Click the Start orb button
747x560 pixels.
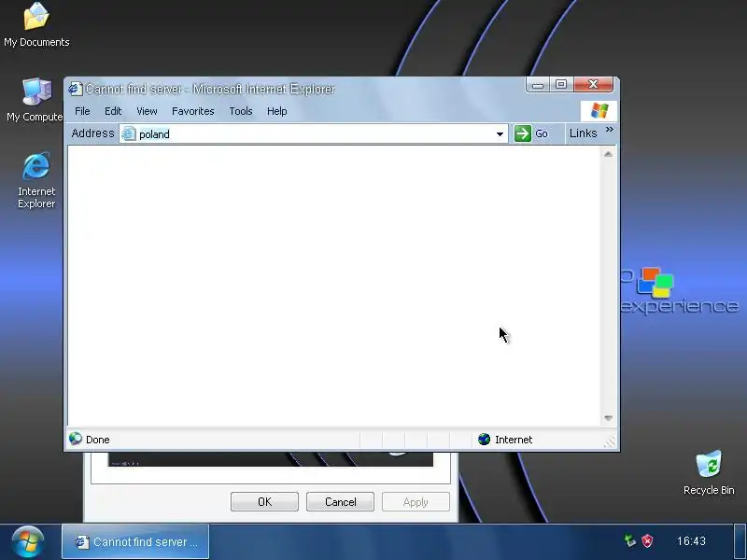[28, 542]
